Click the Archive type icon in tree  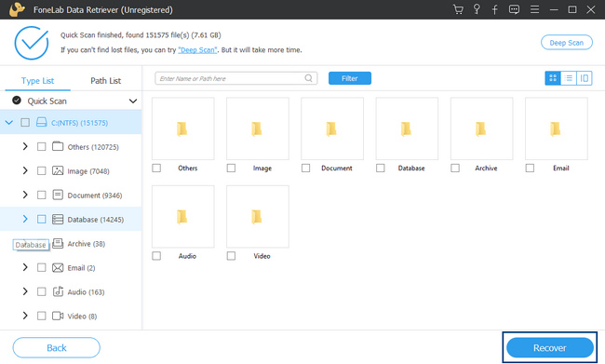pyautogui.click(x=58, y=243)
